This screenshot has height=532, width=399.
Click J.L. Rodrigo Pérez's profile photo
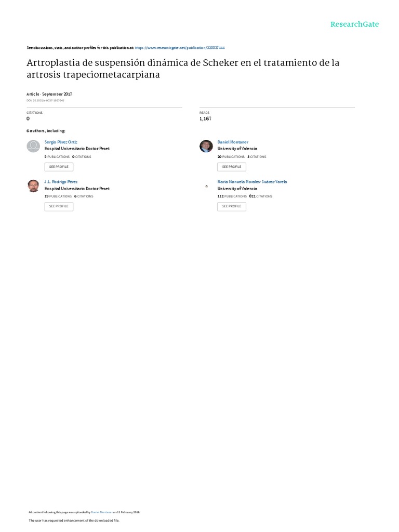33,186
